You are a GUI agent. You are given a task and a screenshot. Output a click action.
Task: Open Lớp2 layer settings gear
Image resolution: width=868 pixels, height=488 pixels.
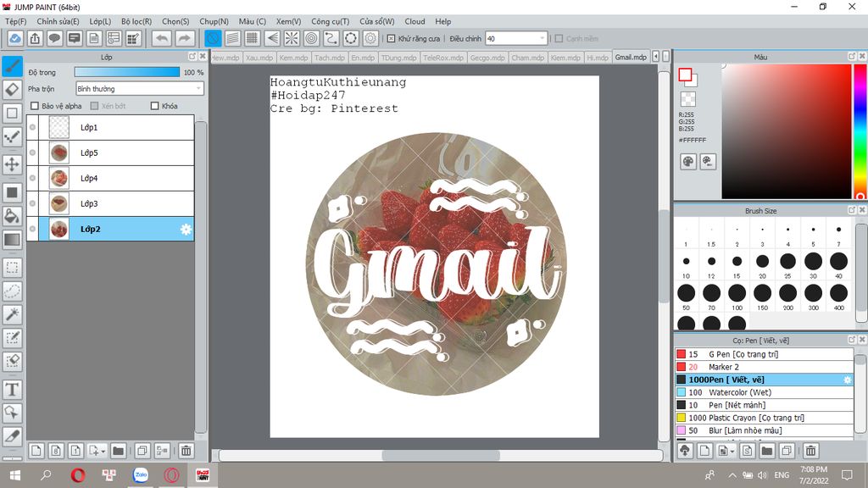tap(186, 229)
